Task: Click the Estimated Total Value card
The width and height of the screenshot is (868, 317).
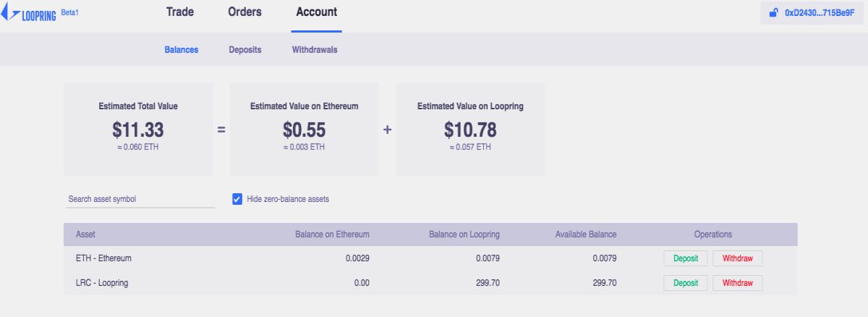Action: [x=138, y=129]
